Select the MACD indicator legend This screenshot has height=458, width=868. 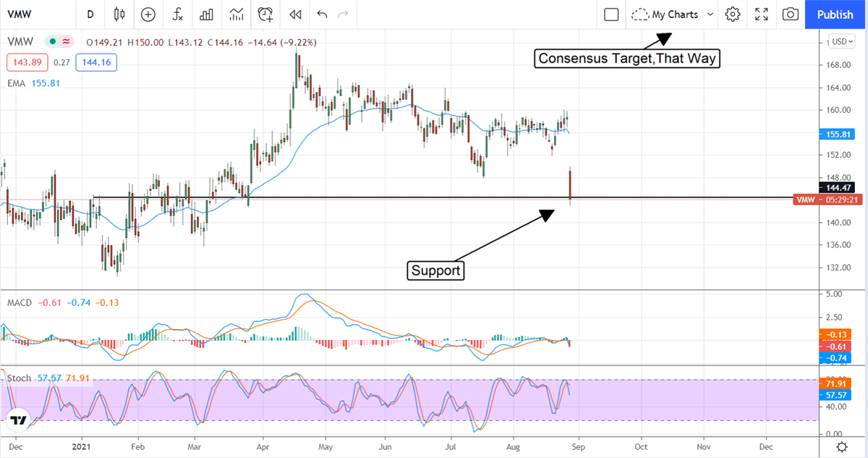pos(20,302)
